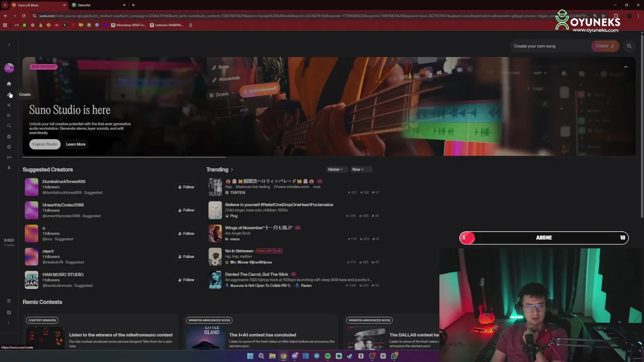Open the profile avatar in the sidebar
Image resolution: width=644 pixels, height=362 pixels.
(9, 68)
